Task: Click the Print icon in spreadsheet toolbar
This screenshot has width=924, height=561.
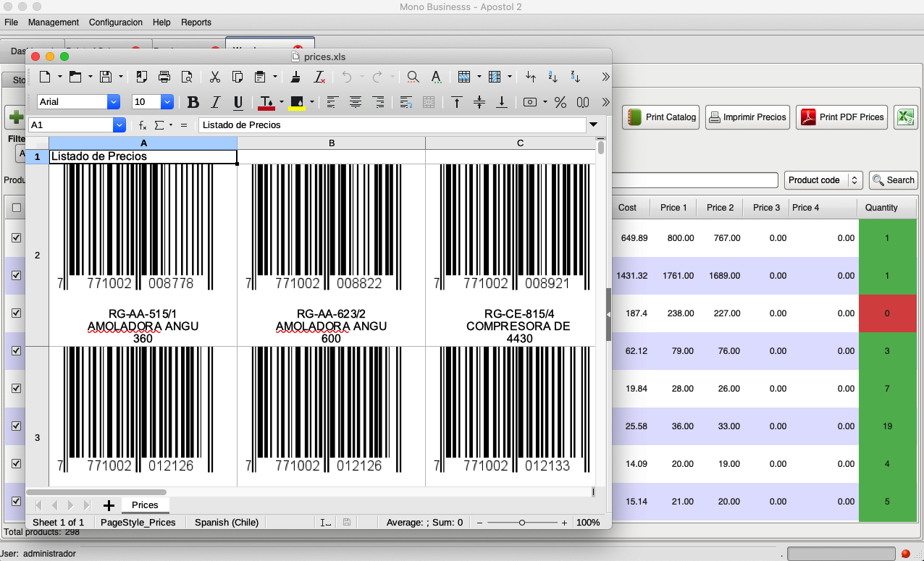Action: (164, 77)
